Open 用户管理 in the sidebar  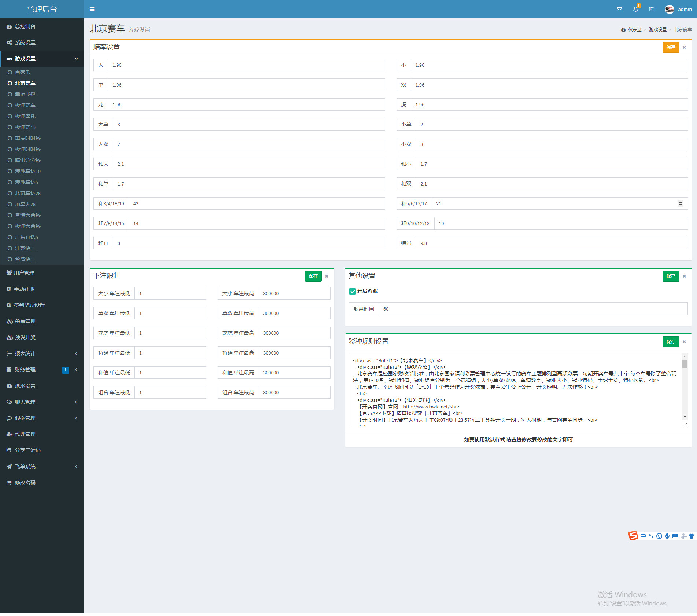click(x=24, y=273)
